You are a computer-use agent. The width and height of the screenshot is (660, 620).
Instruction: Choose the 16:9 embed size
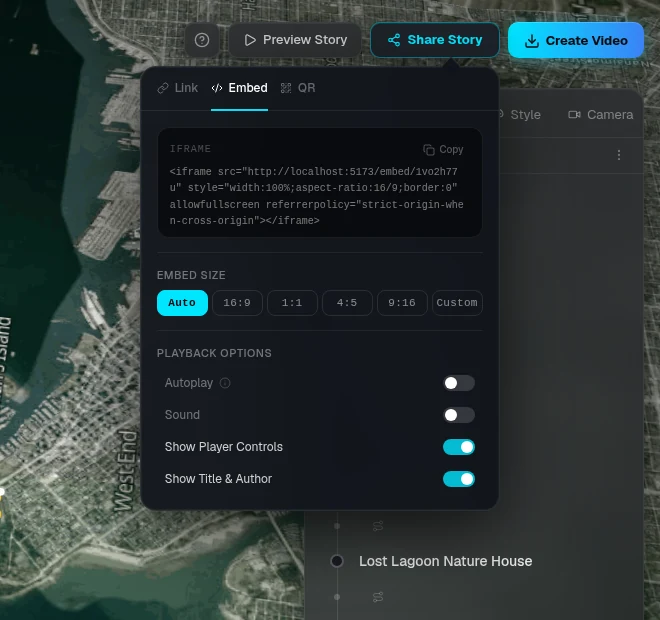click(237, 303)
